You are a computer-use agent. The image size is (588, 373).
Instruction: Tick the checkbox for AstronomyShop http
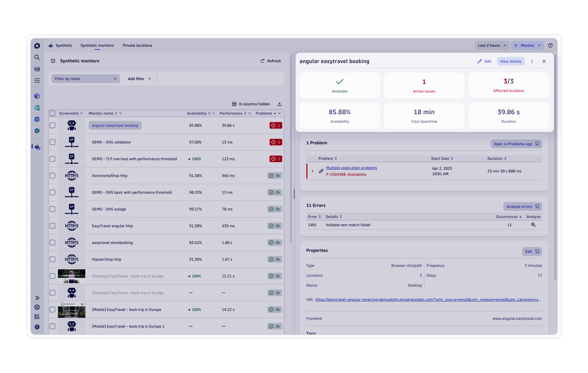(x=53, y=176)
